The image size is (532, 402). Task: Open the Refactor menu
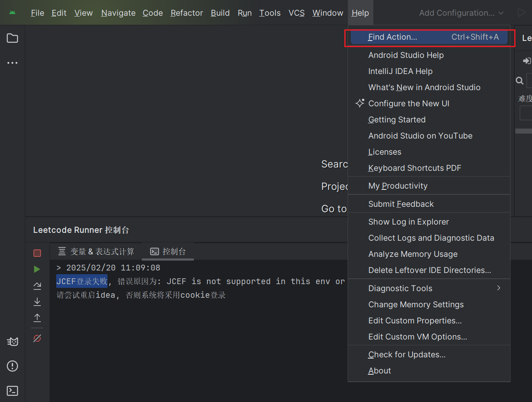point(187,13)
